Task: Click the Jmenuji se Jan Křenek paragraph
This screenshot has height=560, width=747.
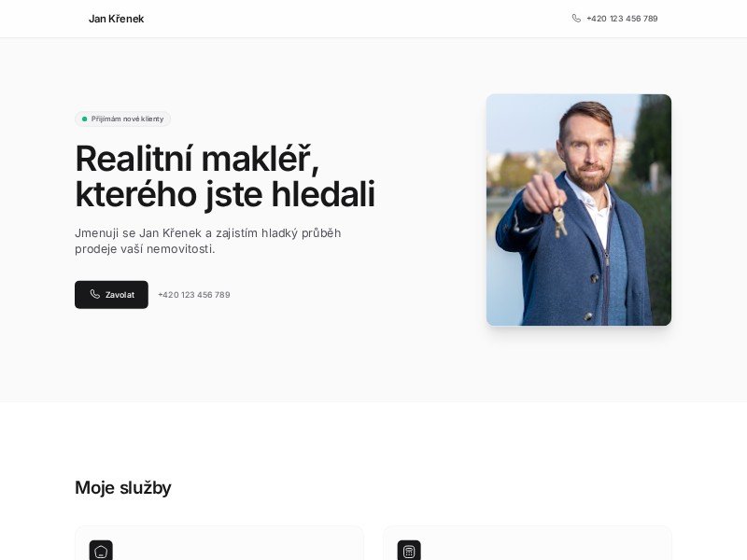Action: click(x=207, y=241)
